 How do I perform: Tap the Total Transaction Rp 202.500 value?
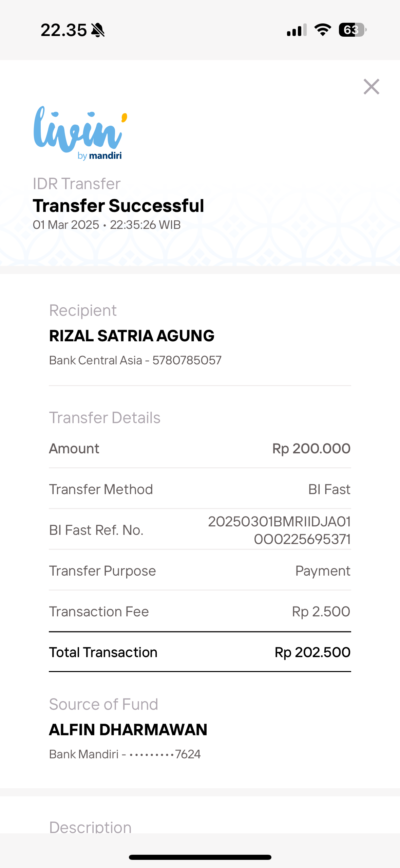tap(312, 652)
